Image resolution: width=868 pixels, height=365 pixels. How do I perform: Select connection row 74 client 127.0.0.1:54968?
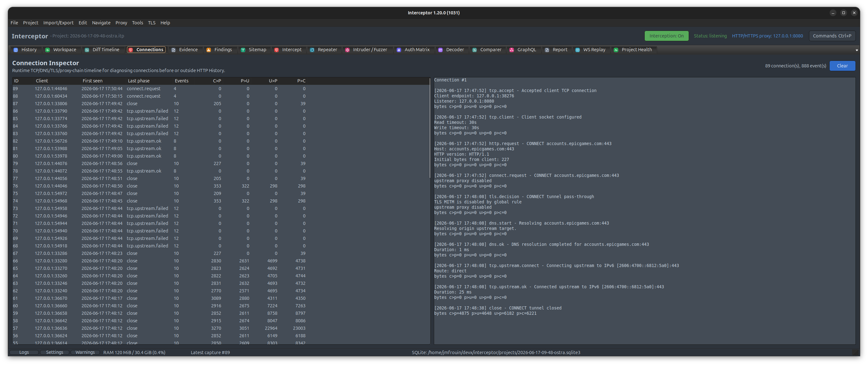pos(221,201)
